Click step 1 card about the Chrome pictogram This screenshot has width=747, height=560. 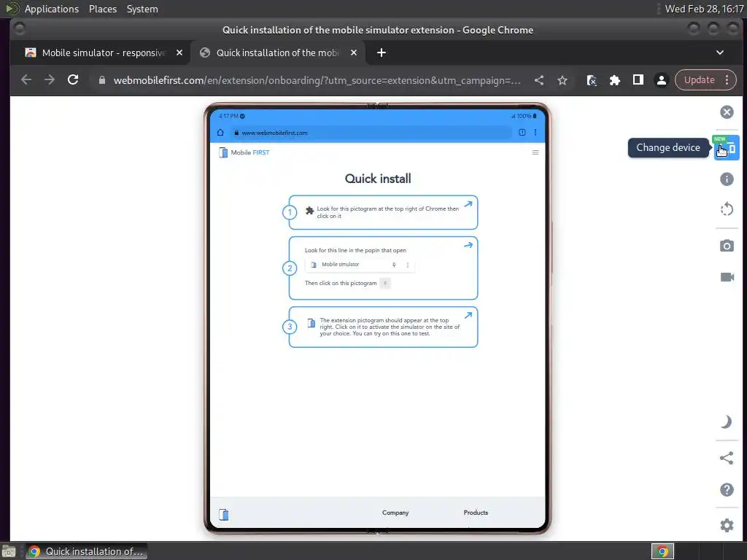tap(383, 212)
